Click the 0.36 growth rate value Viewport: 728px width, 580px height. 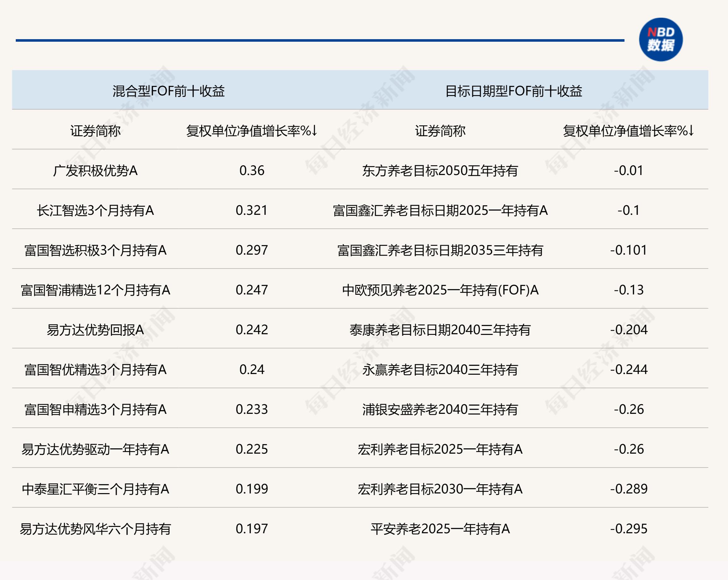pos(252,171)
